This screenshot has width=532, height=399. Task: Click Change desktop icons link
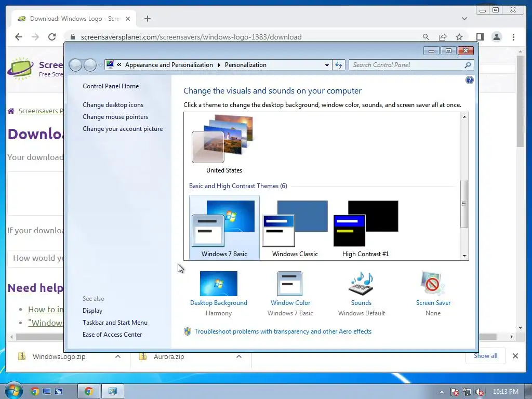[113, 105]
